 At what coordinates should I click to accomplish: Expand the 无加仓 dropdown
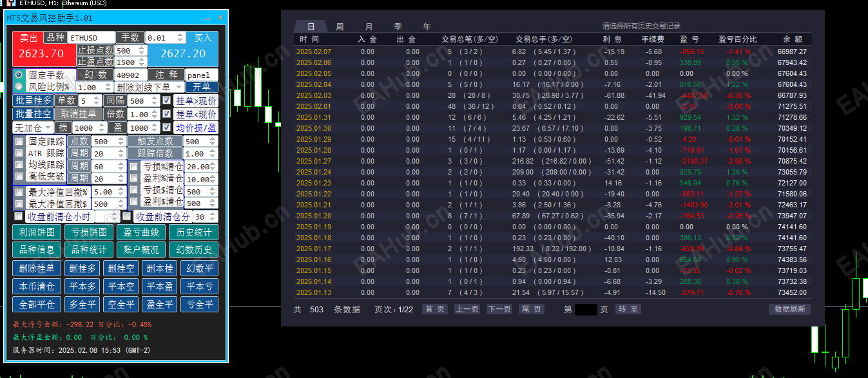[32, 128]
